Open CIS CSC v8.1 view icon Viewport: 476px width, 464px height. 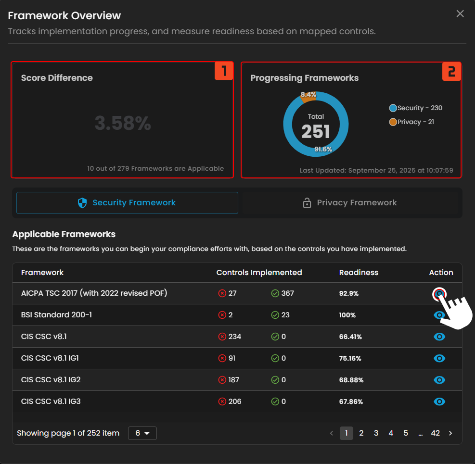coord(439,337)
